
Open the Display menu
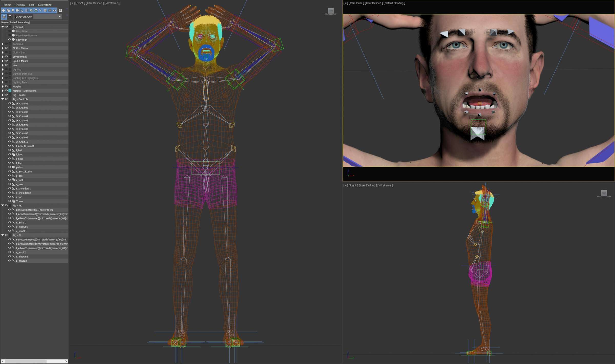tap(20, 5)
